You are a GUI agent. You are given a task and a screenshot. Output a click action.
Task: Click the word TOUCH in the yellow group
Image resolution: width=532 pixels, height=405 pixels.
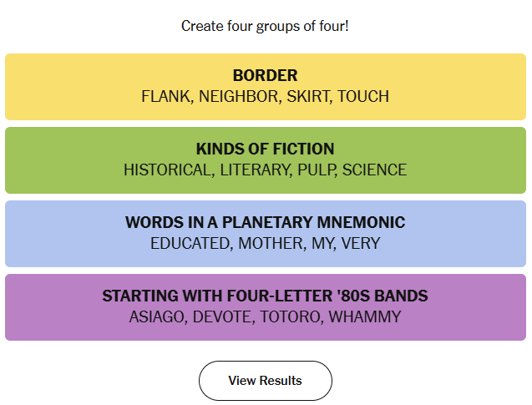click(x=363, y=97)
